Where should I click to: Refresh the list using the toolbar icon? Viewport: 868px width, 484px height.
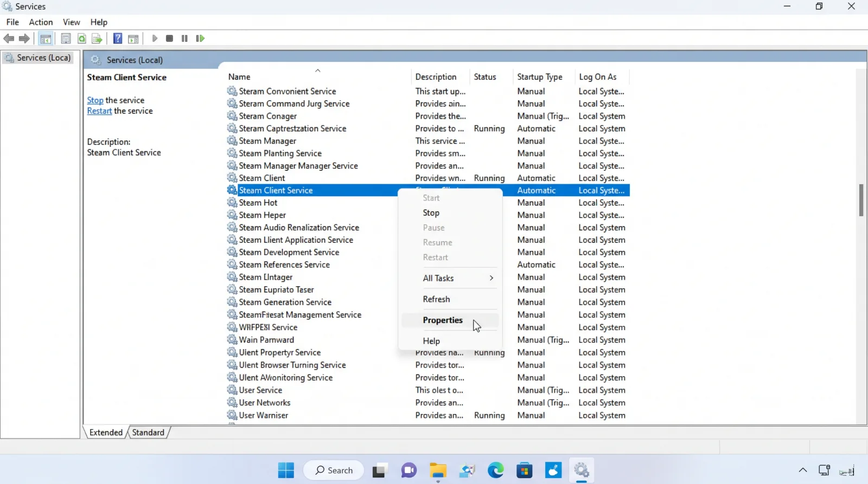[81, 38]
